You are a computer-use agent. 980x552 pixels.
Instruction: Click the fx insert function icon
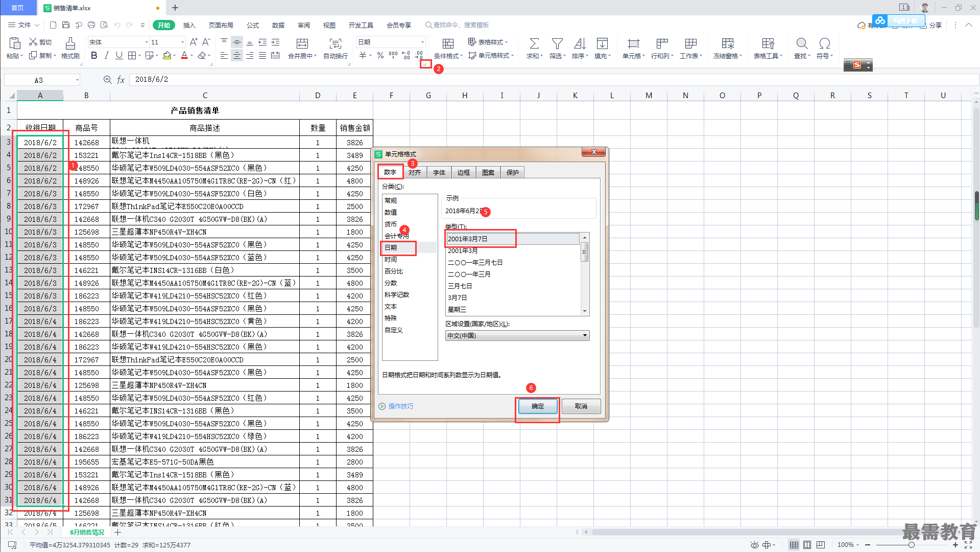121,79
